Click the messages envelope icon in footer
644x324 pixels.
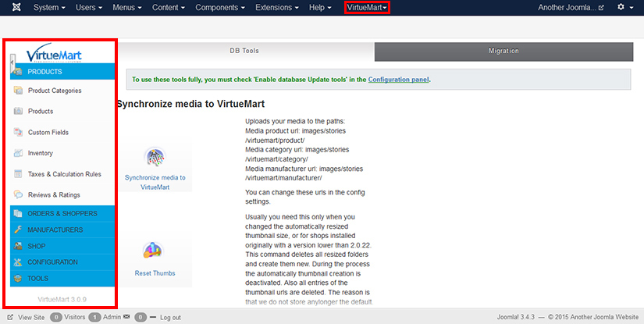(126, 317)
